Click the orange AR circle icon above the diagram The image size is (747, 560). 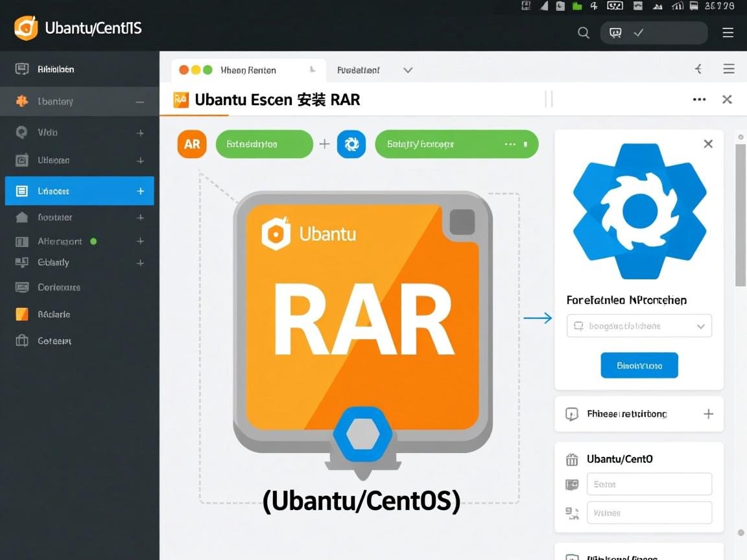coord(191,144)
